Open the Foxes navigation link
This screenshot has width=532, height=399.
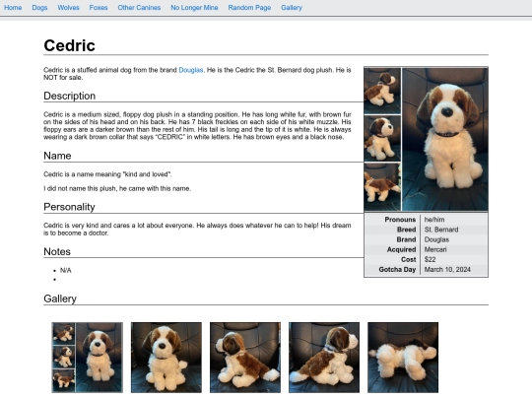(x=99, y=8)
